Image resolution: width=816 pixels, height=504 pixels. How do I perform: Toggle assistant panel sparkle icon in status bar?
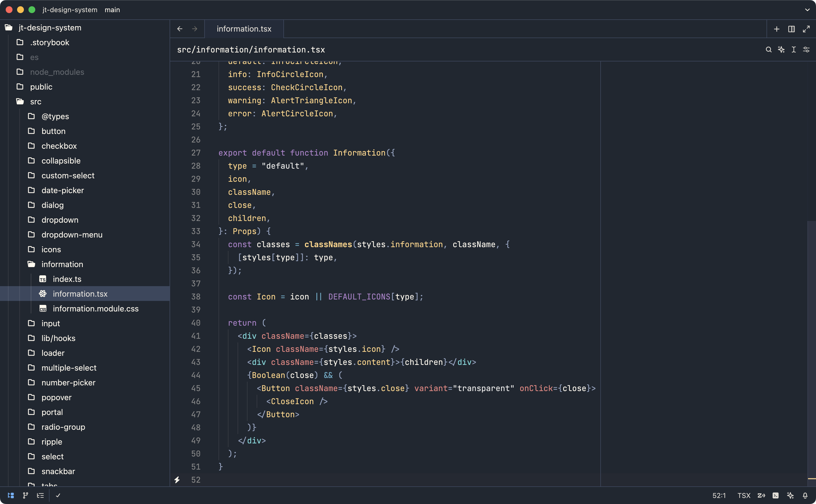pyautogui.click(x=790, y=495)
